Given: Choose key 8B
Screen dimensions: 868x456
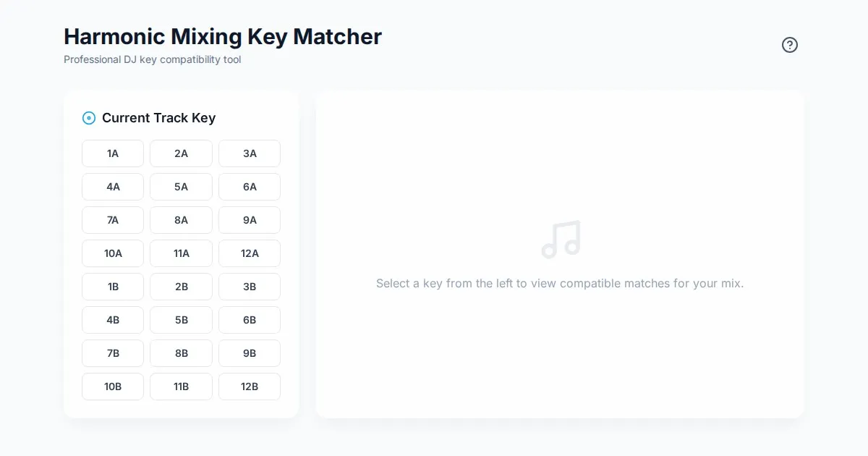Looking at the screenshot, I should (x=181, y=353).
